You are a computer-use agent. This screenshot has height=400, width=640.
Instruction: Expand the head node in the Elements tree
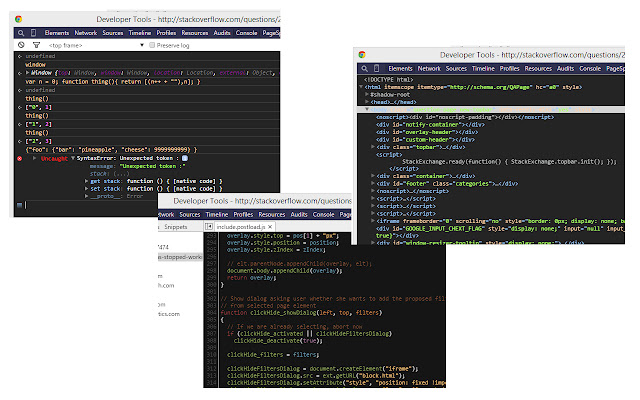click(x=367, y=102)
